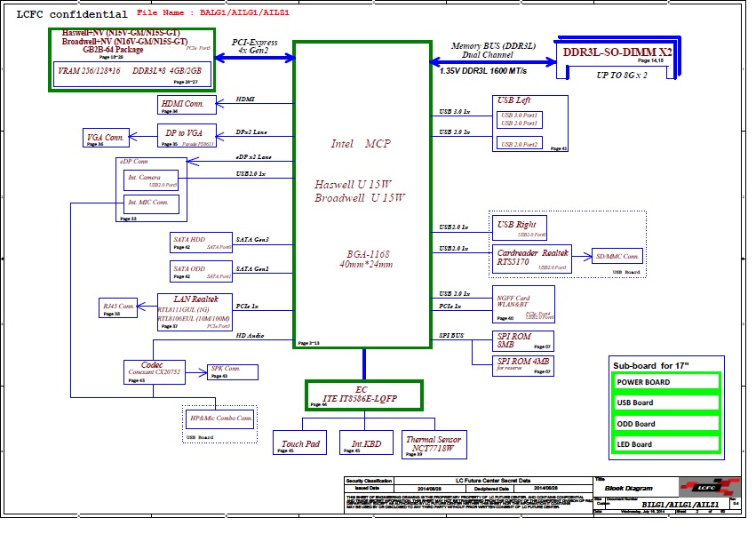Select the Broadwell U 15W text
Screen dimensions: 756x534
click(x=360, y=198)
